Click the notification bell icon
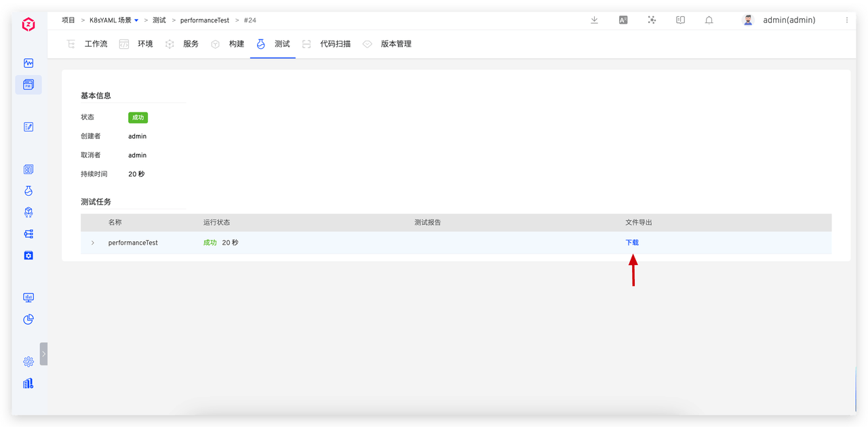868x427 pixels. [709, 20]
